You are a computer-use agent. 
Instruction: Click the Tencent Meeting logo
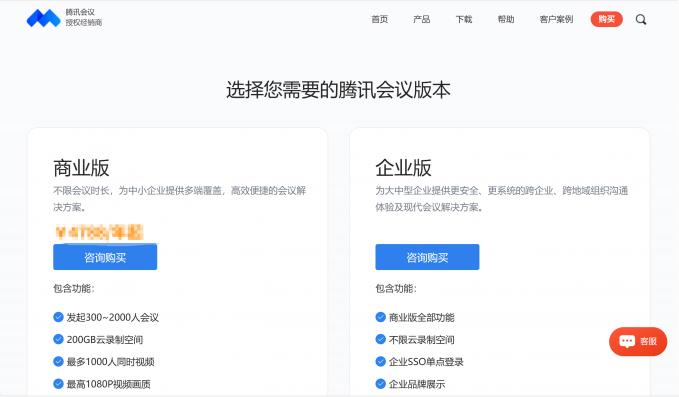[43, 18]
